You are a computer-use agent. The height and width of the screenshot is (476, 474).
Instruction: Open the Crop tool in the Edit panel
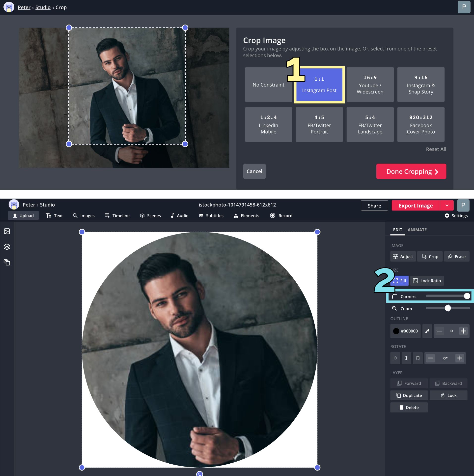point(430,256)
